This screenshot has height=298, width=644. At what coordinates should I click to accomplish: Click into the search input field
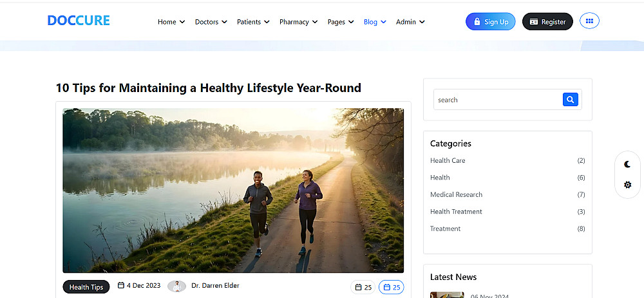pos(498,99)
